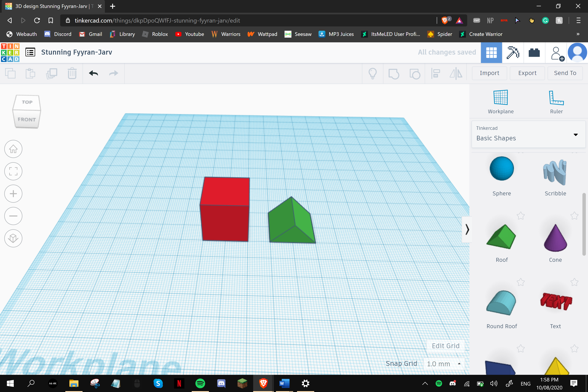The width and height of the screenshot is (588, 392).
Task: Select the red box on workplane
Action: (225, 210)
